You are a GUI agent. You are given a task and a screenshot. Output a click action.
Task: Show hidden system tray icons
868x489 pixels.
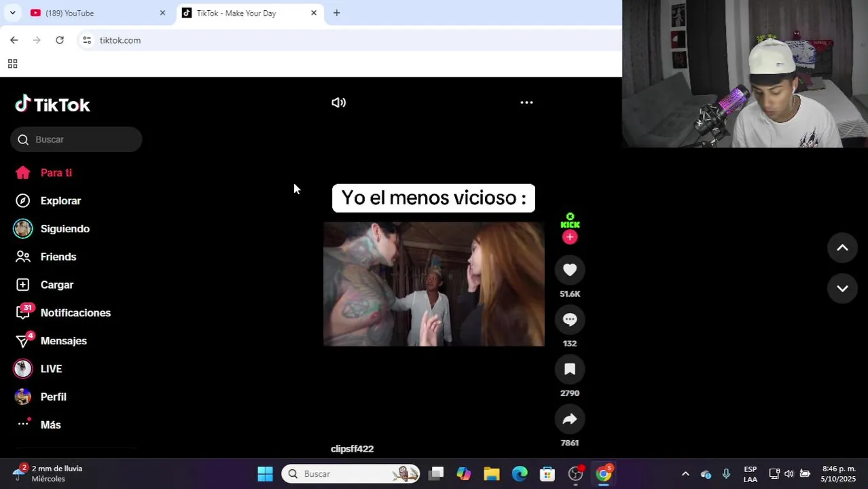point(685,474)
